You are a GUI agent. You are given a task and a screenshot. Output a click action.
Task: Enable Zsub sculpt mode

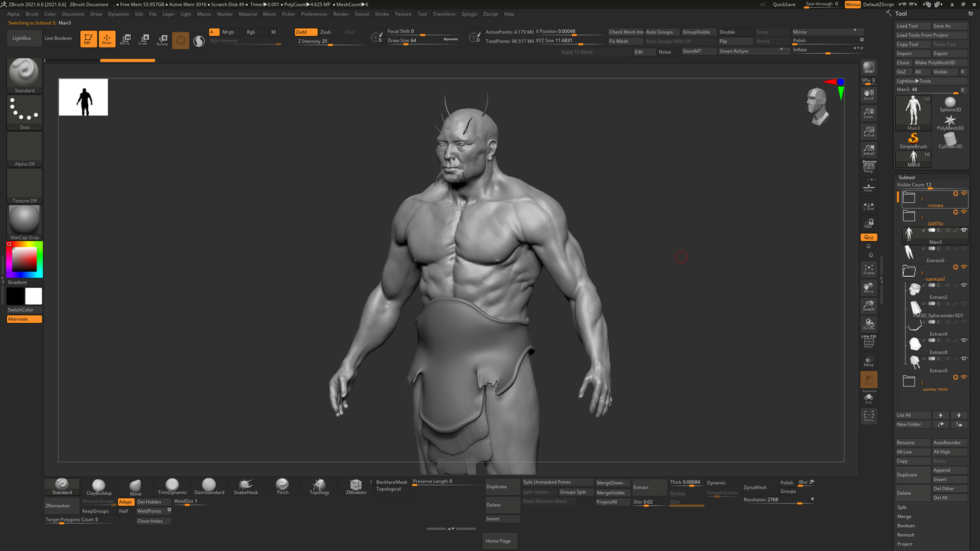click(325, 32)
